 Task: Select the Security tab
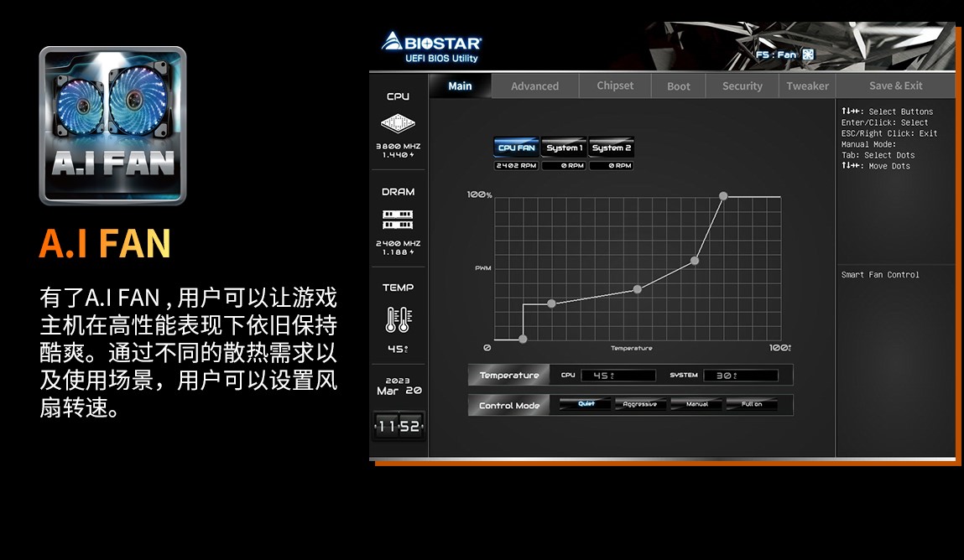pos(742,86)
